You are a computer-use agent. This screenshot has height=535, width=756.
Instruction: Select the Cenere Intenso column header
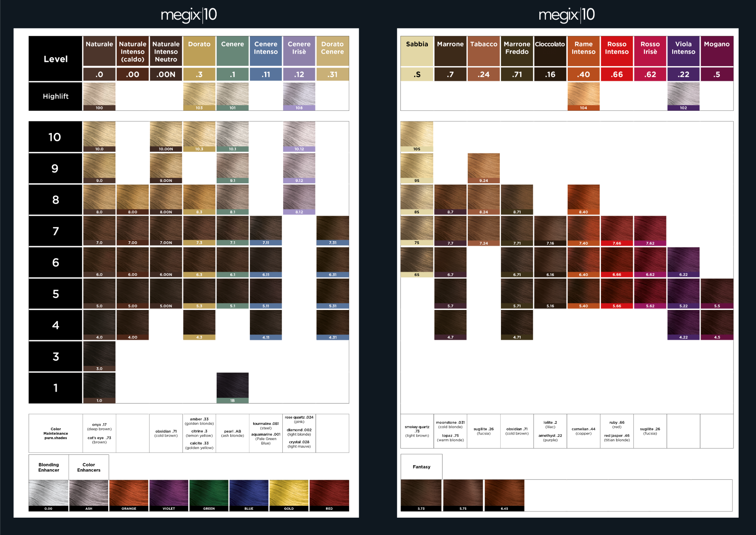coord(266,51)
